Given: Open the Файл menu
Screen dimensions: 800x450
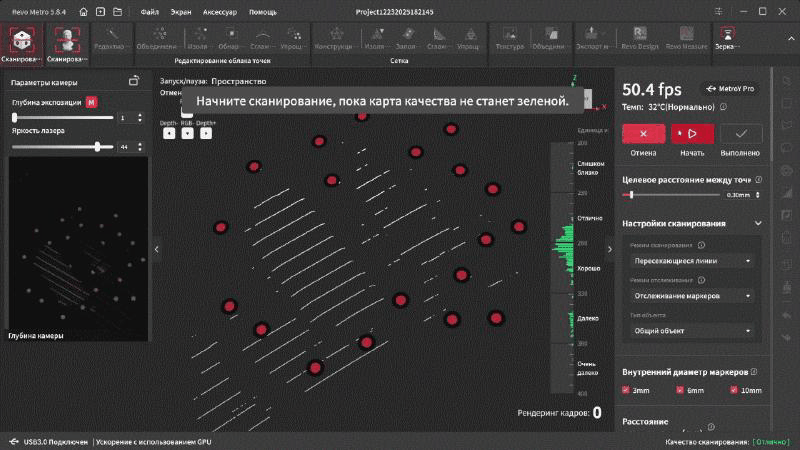Looking at the screenshot, I should point(149,12).
